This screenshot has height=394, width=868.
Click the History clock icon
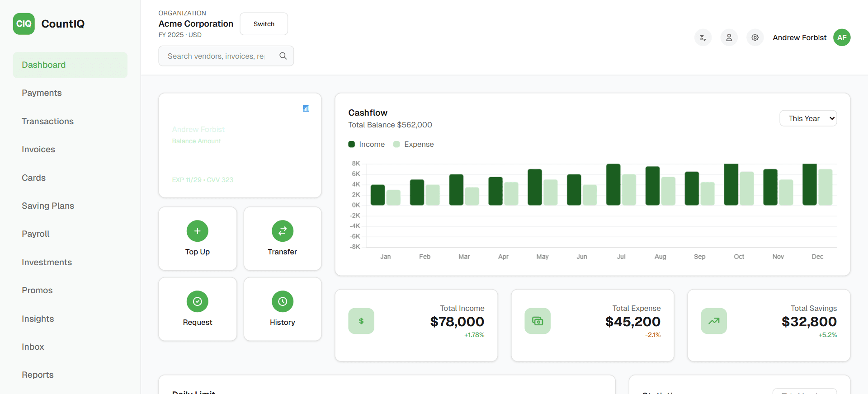283,301
